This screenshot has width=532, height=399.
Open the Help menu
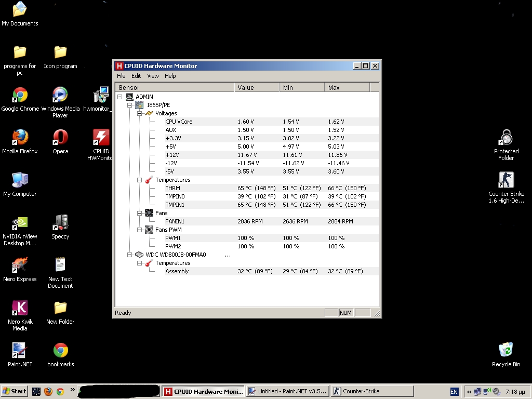pyautogui.click(x=170, y=76)
